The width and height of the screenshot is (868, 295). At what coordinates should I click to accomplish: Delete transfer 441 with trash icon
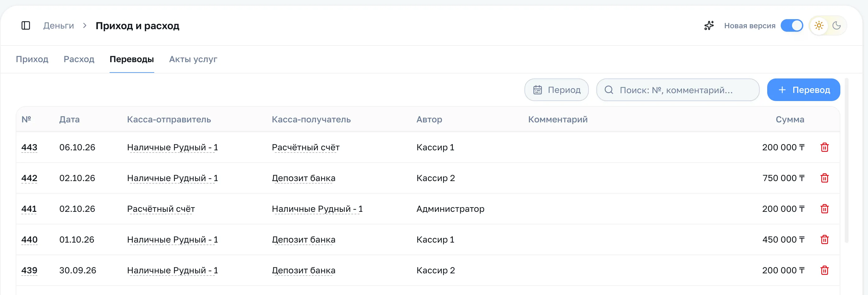[824, 209]
